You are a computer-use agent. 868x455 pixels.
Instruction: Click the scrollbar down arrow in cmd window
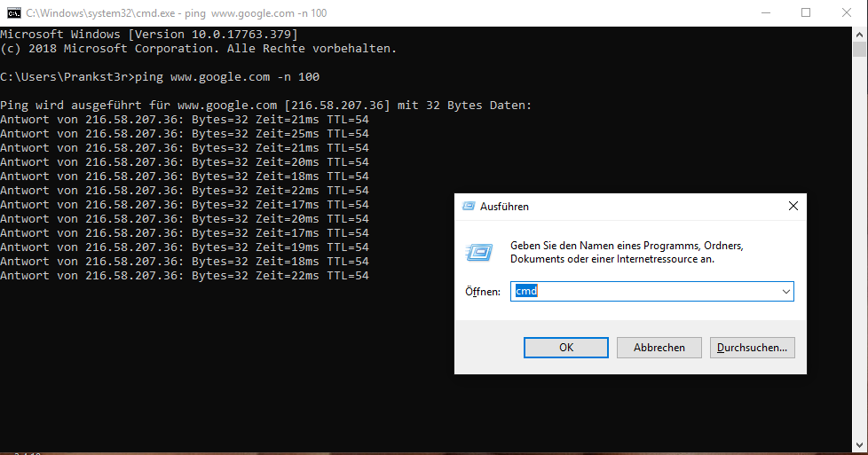coord(859,444)
